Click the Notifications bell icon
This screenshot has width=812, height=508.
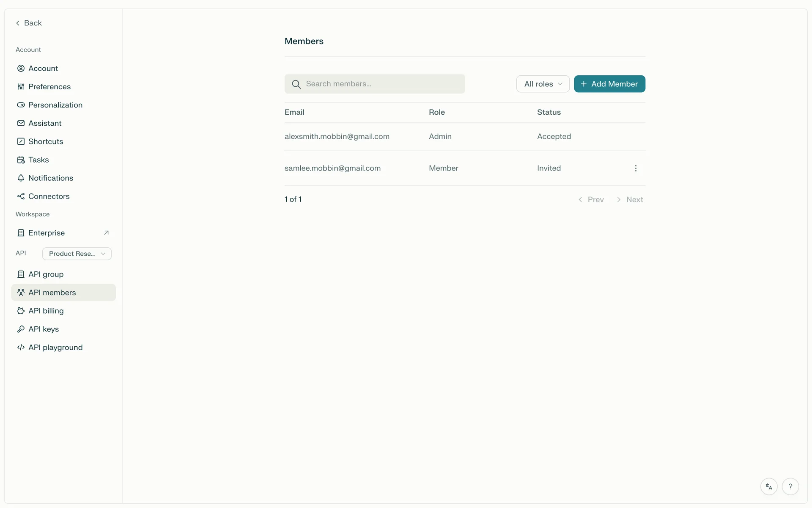[21, 178]
